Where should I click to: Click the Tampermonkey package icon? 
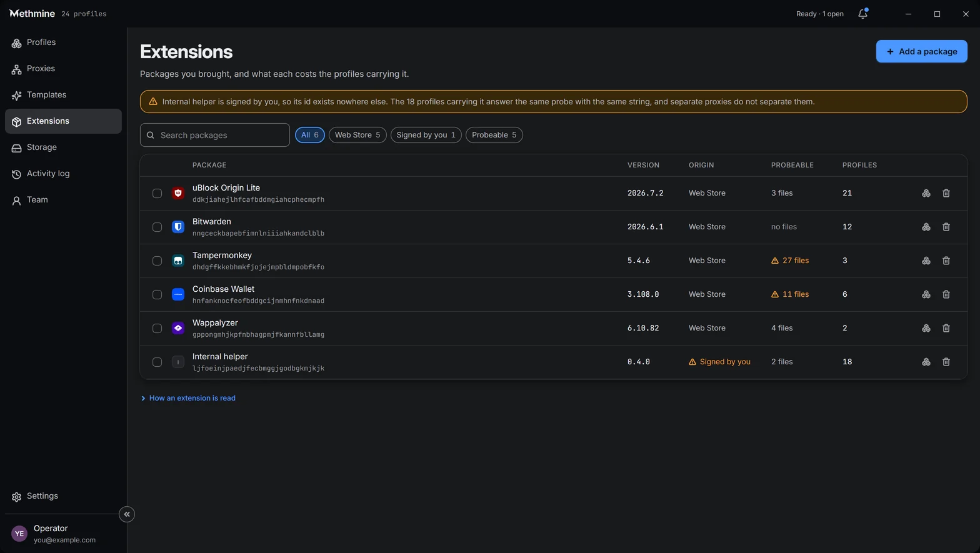click(x=178, y=261)
